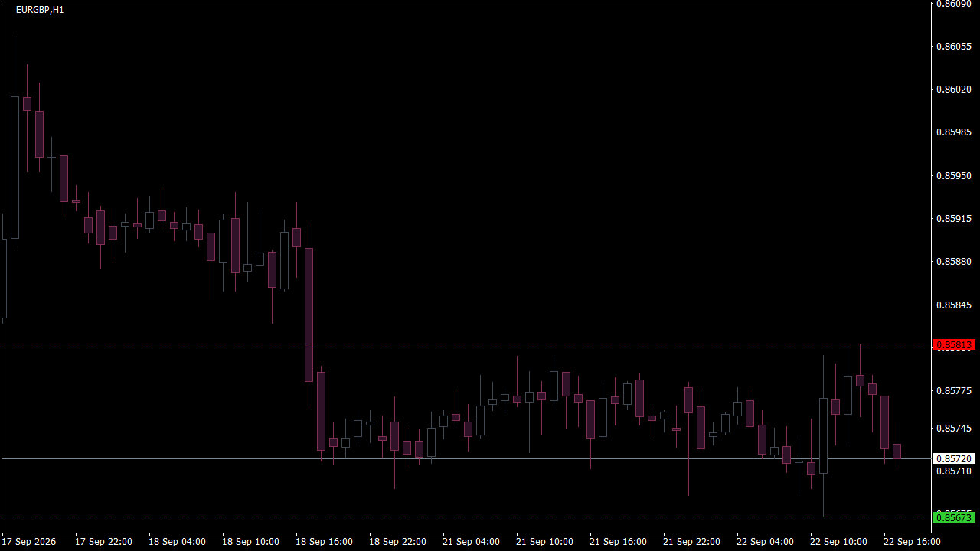Click the tall bullish candle near 17 Sep 2026
This screenshot has width=980, height=551.
(15, 168)
